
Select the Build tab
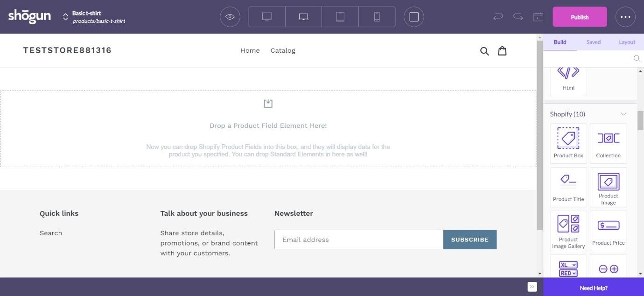(x=560, y=42)
